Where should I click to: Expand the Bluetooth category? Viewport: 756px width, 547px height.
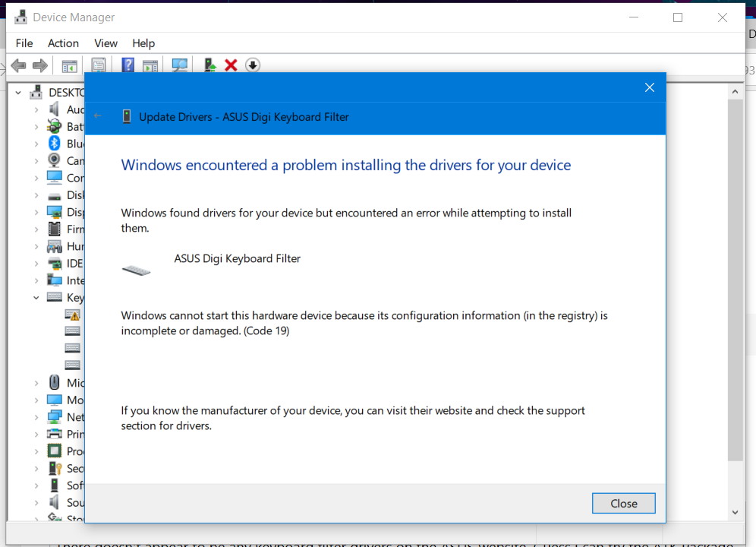[36, 144]
